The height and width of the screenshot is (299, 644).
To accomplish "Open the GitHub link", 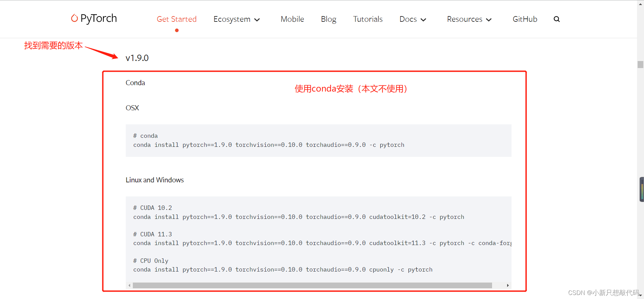I will (x=525, y=19).
